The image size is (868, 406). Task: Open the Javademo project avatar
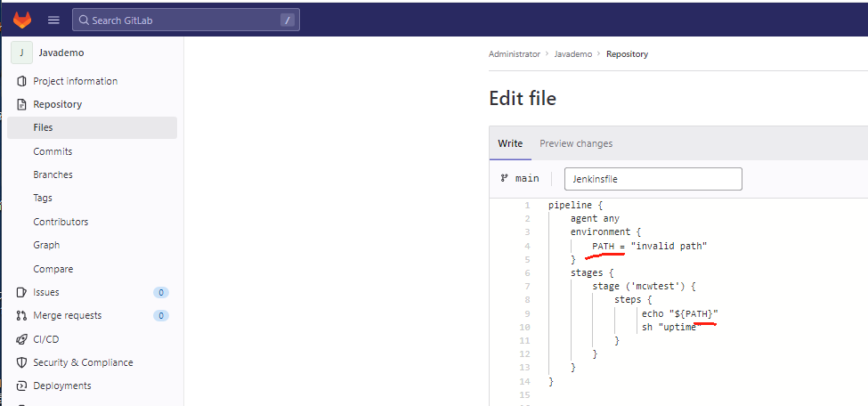pos(21,53)
